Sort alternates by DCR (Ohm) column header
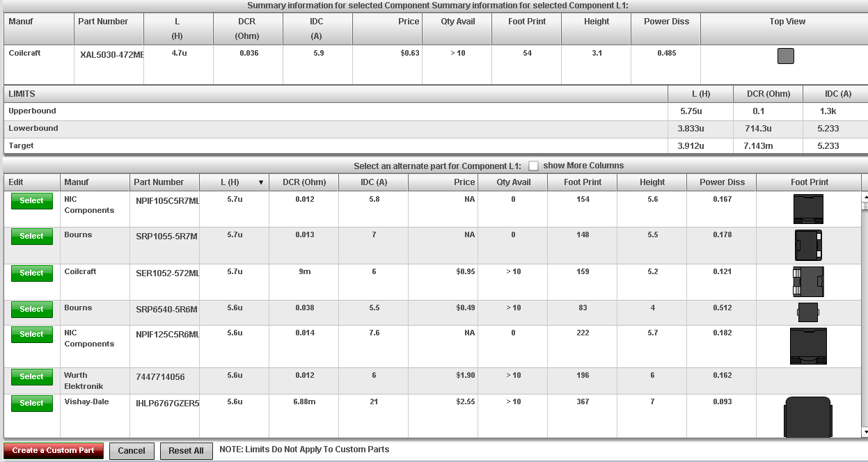The height and width of the screenshot is (462, 868). click(304, 182)
